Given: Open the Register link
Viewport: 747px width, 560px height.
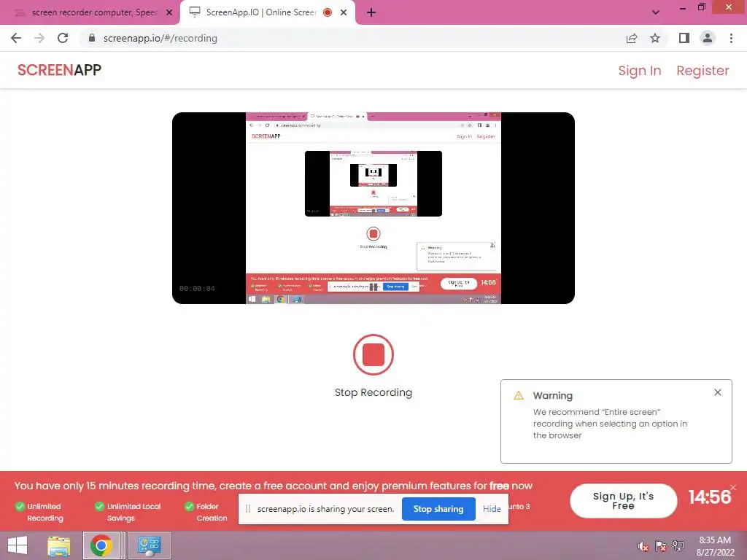Looking at the screenshot, I should click(x=703, y=71).
